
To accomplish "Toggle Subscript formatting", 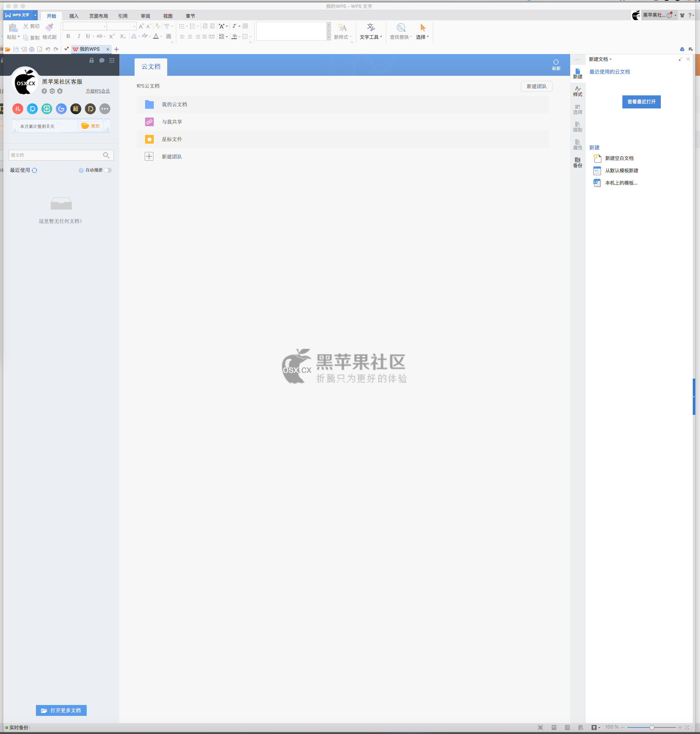I will click(x=122, y=36).
